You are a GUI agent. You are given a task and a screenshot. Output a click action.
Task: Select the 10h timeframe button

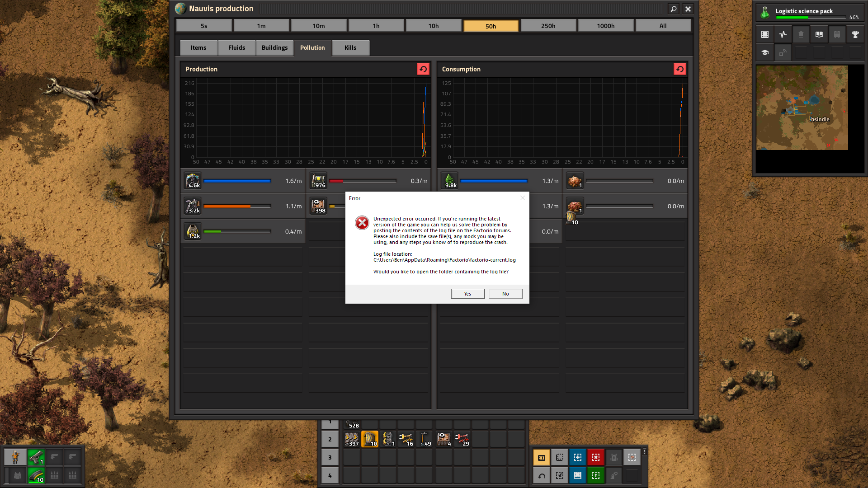(434, 26)
